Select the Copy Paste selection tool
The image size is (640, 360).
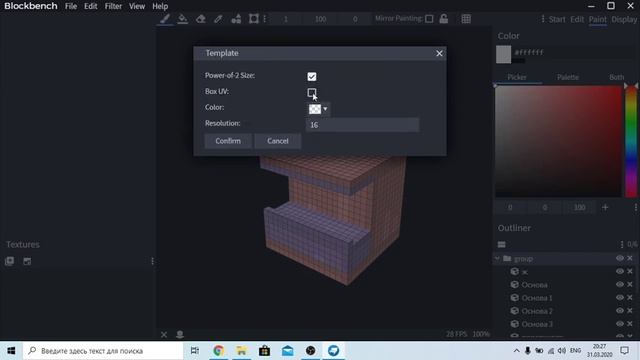(x=253, y=19)
